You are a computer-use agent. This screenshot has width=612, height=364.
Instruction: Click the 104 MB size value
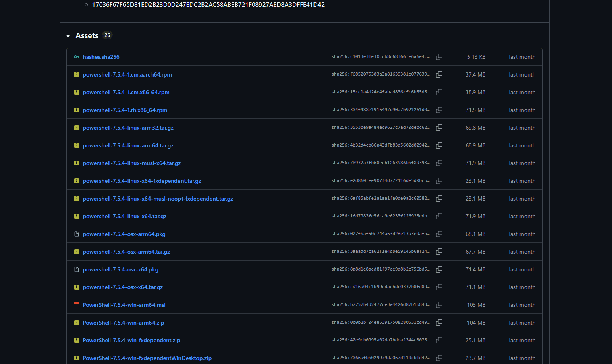[x=476, y=323]
